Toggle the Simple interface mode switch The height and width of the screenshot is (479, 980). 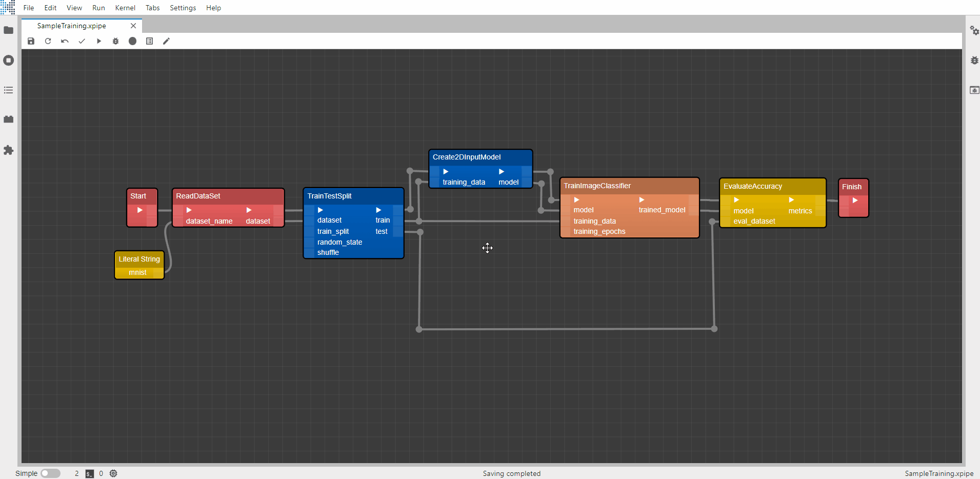coord(50,473)
